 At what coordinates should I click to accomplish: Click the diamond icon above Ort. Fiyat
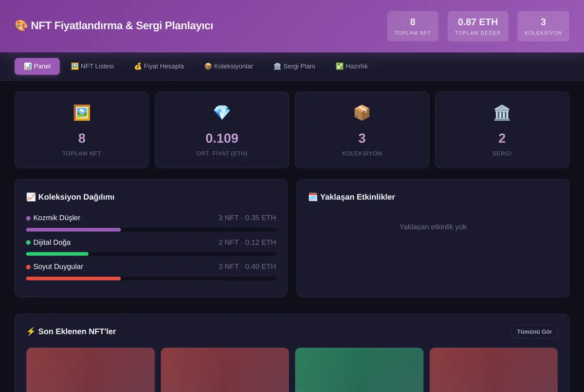[x=222, y=113]
